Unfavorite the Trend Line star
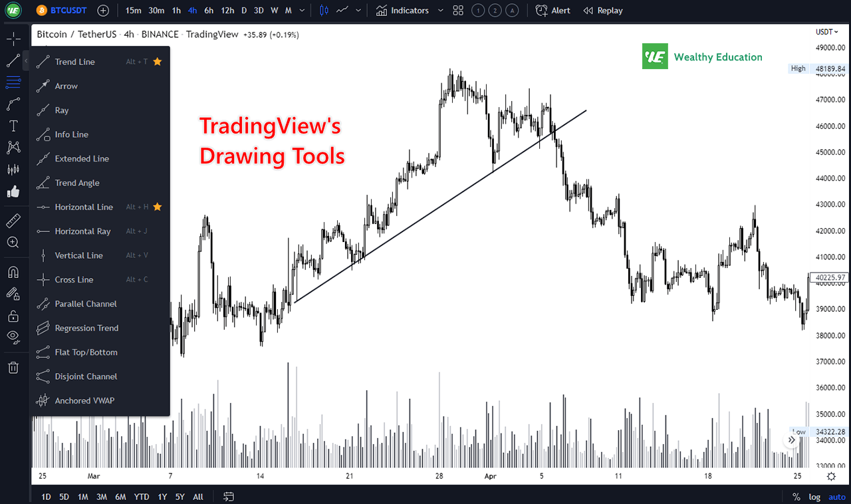This screenshot has width=851, height=504. 158,61
